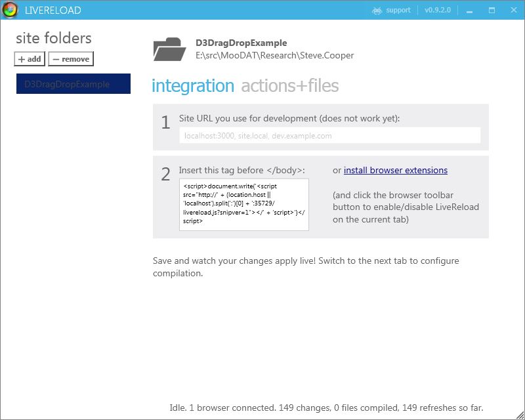Click the support icon in title bar
The image size is (525, 420).
(377, 10)
